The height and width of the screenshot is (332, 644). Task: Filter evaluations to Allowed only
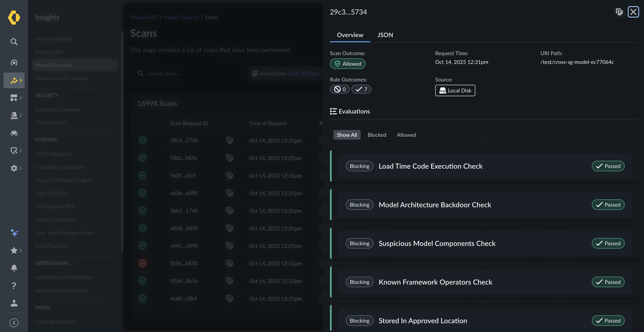(x=406, y=135)
